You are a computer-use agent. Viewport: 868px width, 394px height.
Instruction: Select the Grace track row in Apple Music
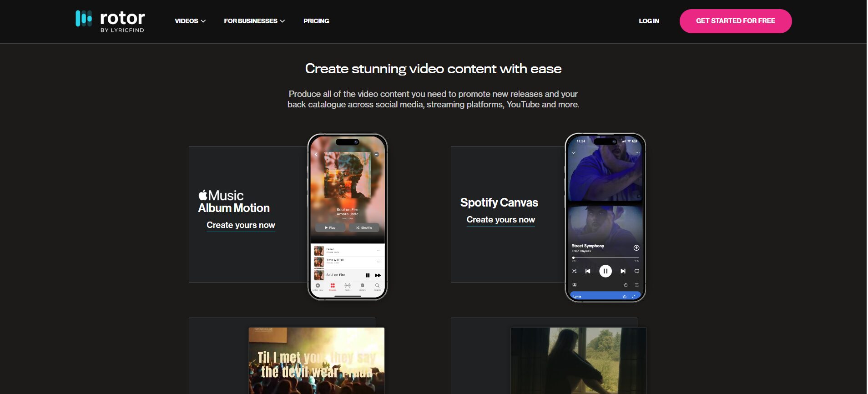pyautogui.click(x=348, y=251)
